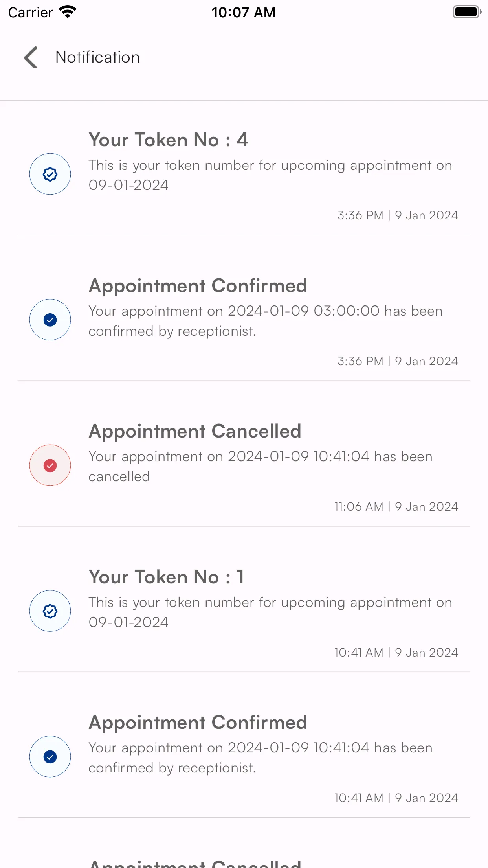Tap the back arrow beside Notification
Screen dimensions: 488x868
31,57
